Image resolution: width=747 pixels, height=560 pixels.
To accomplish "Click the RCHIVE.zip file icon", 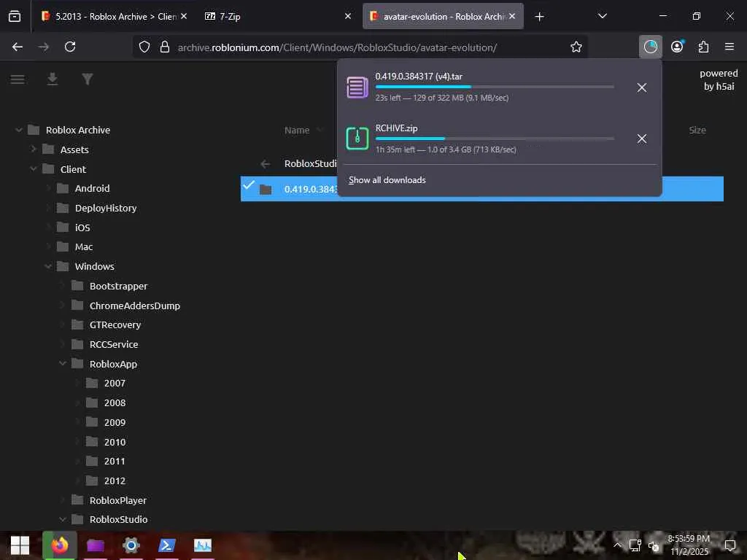I will (357, 138).
